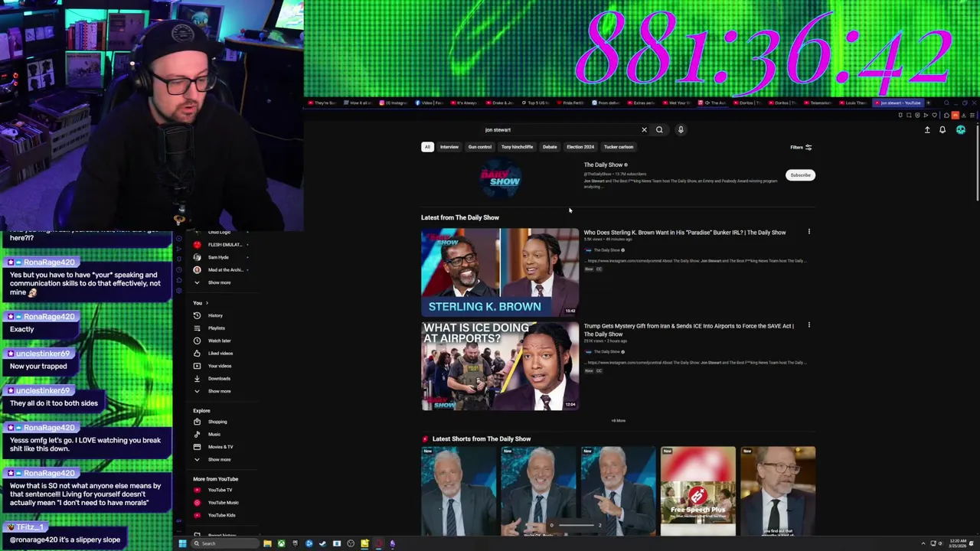
Task: Open Your videos page
Action: click(219, 366)
